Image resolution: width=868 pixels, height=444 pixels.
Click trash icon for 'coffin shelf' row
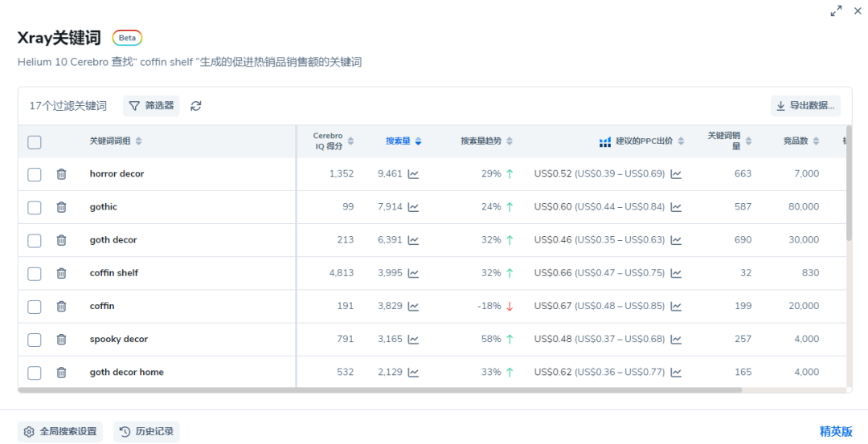[x=61, y=273]
